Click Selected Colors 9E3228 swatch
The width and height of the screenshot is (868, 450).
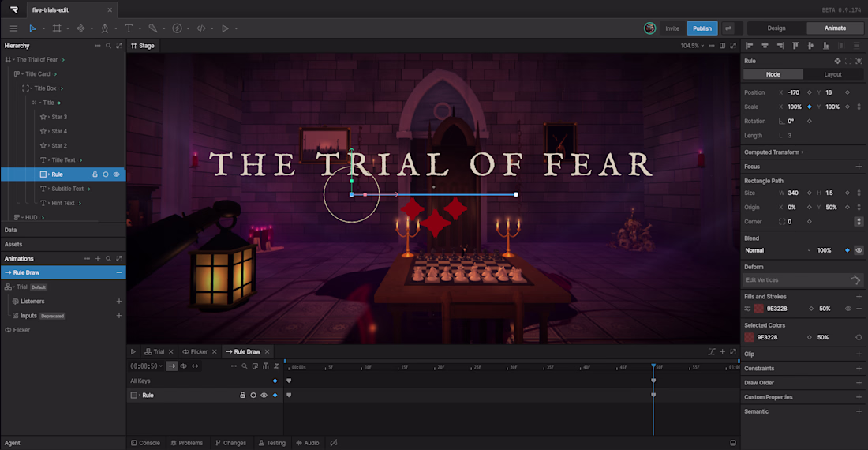pos(749,338)
